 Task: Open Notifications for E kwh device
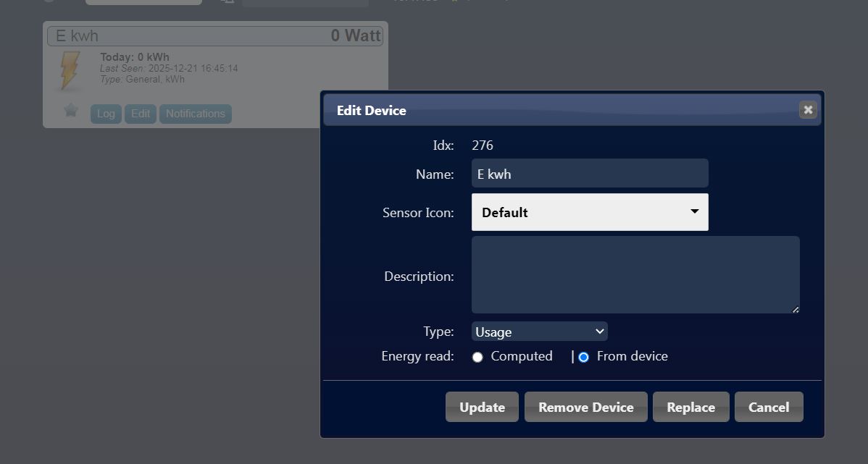click(195, 114)
